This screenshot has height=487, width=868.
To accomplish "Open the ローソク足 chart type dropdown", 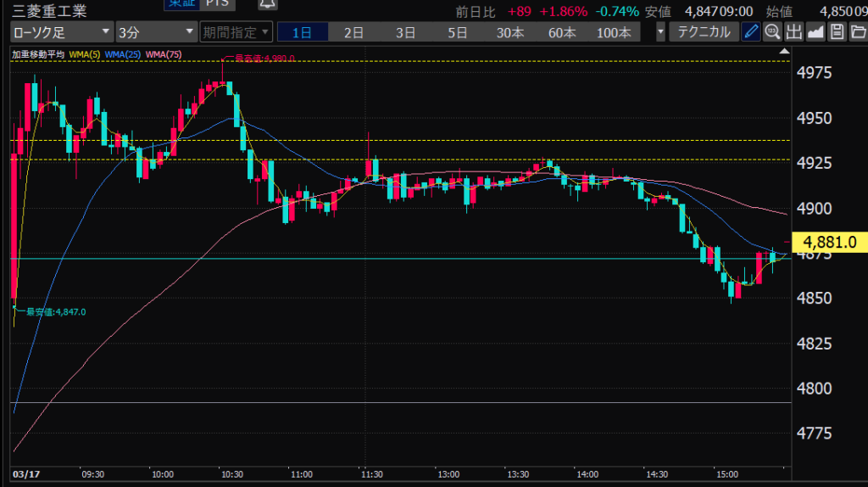I will (61, 33).
